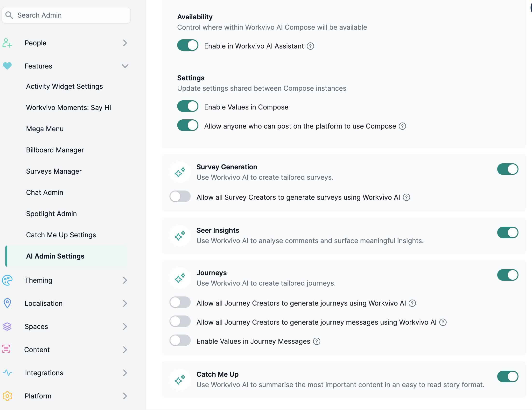The height and width of the screenshot is (410, 532).
Task: Enable Allow all Journey Creators to generate journeys
Action: tap(180, 302)
